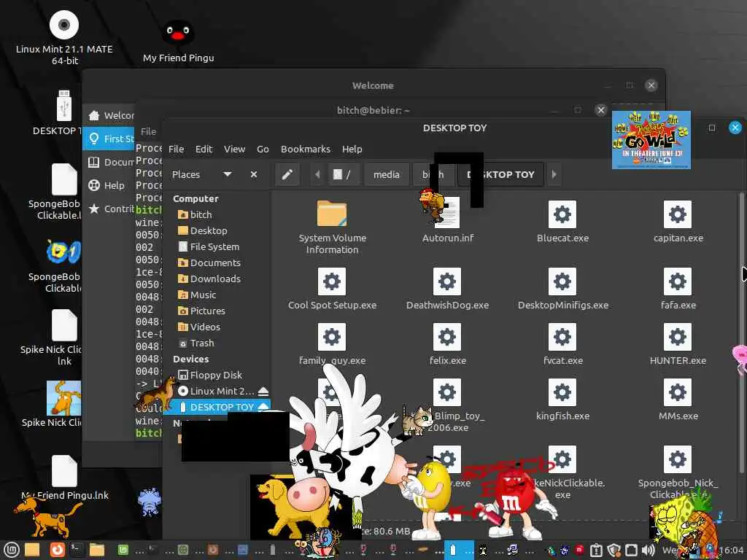Click the path bar back arrow
This screenshot has height=560, width=747.
(x=317, y=174)
